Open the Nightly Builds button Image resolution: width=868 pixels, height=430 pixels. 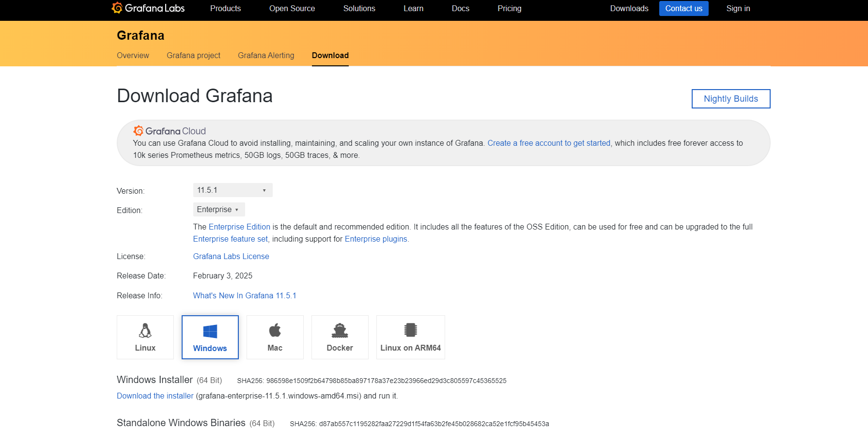731,99
